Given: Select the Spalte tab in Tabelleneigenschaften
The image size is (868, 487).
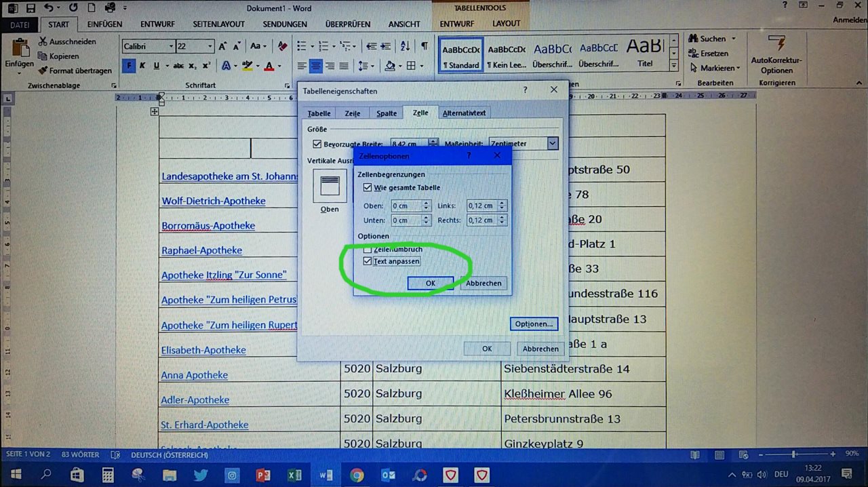Looking at the screenshot, I should click(387, 113).
